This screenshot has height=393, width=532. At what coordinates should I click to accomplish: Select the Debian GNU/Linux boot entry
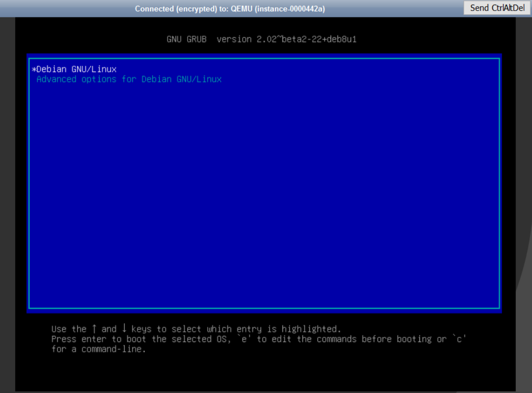(76, 69)
